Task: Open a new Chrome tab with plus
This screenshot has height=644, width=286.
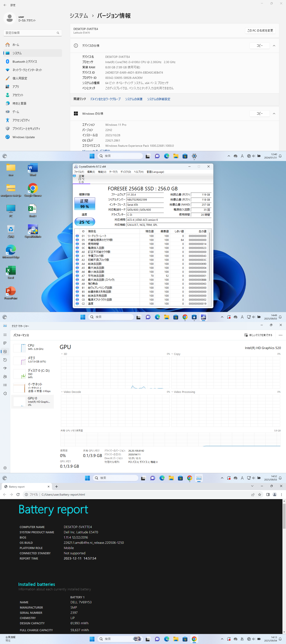Action: coord(57,487)
